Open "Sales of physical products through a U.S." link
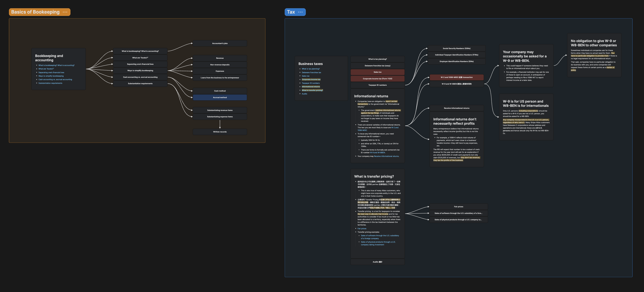Image resolution: width=644 pixels, height=292 pixels. (x=378, y=243)
